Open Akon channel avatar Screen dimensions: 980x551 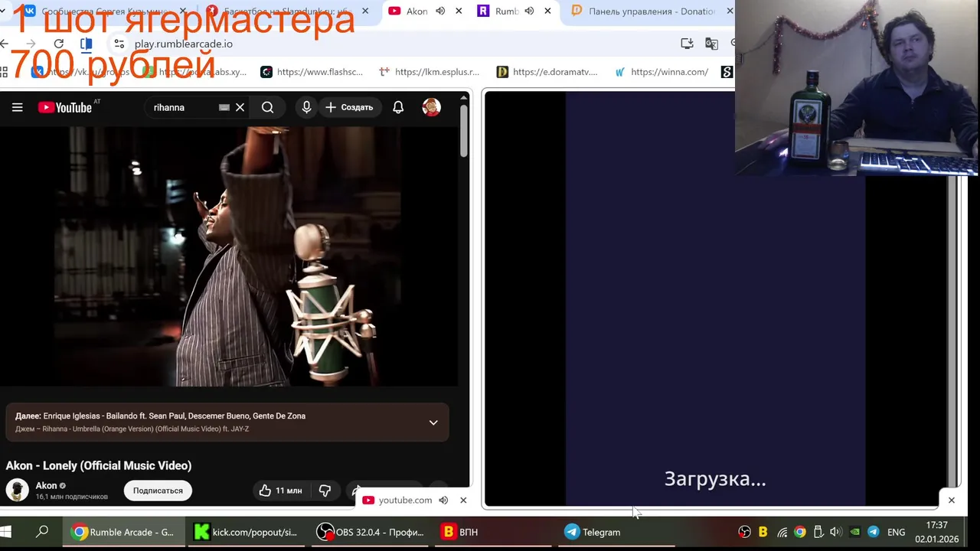coord(17,490)
